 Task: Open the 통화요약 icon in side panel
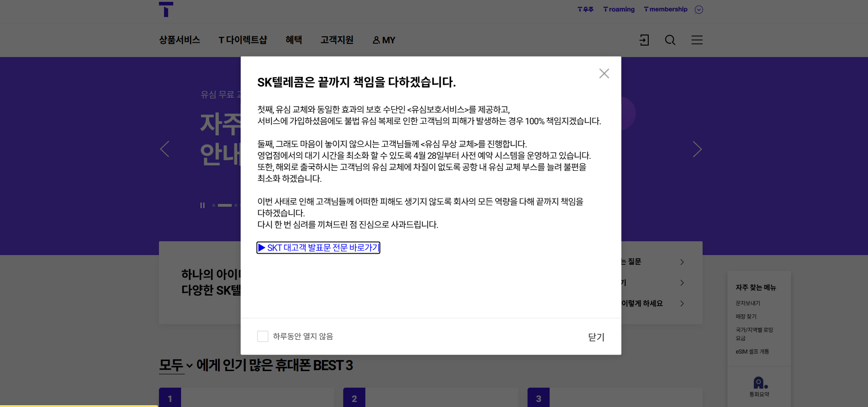(x=759, y=387)
